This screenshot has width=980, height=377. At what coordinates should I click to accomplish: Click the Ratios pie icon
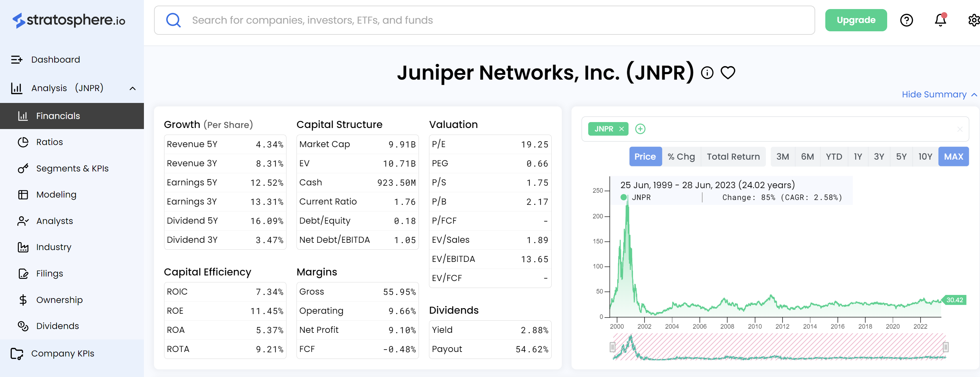point(23,142)
